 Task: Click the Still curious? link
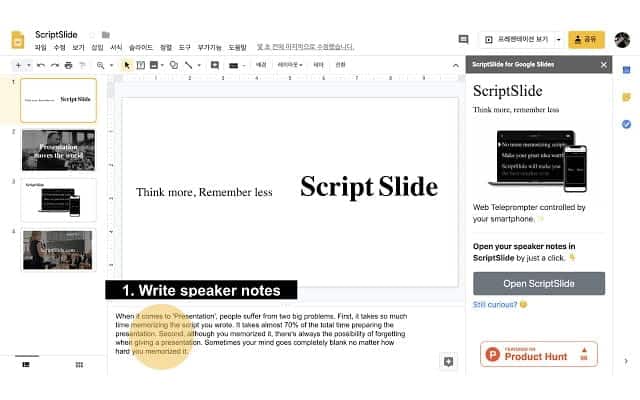click(495, 304)
